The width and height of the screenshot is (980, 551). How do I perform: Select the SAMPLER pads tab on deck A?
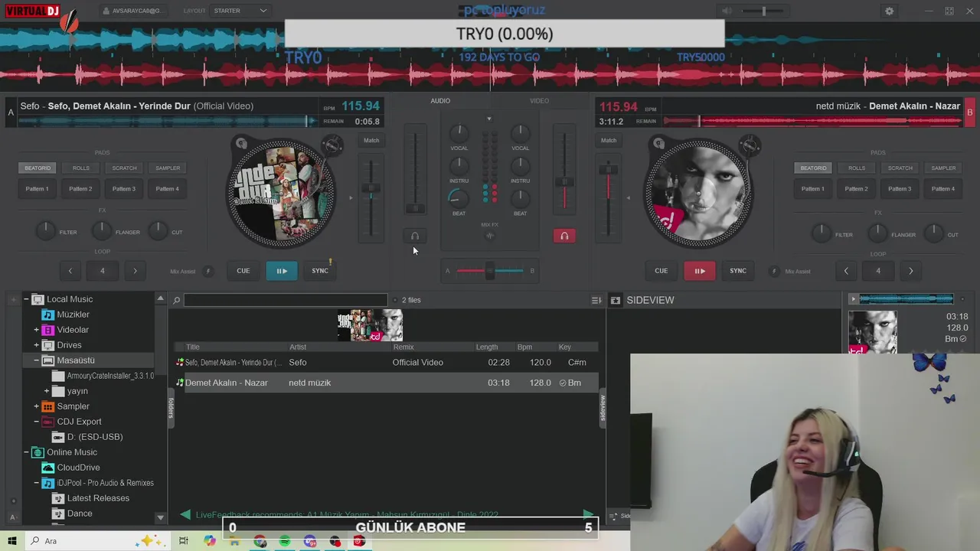(x=168, y=168)
